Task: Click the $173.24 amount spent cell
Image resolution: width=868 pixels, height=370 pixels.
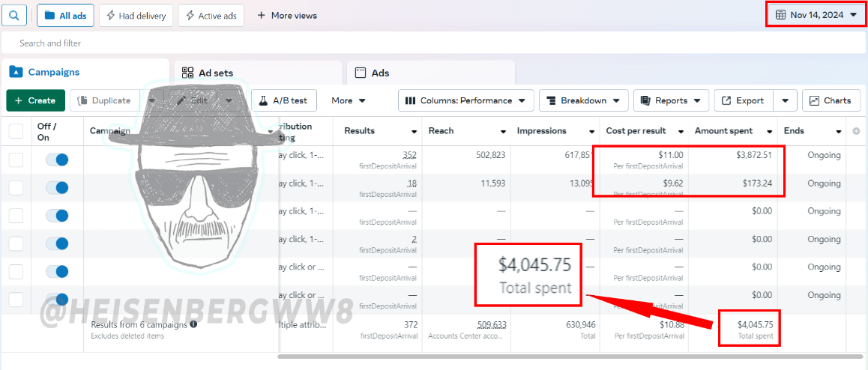Action: 757,183
